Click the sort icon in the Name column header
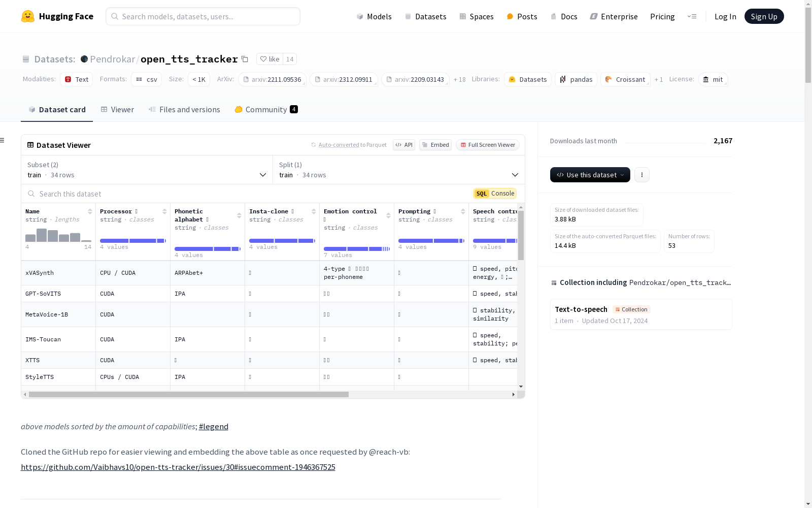Screen dimensions: 812x508 click(90, 211)
